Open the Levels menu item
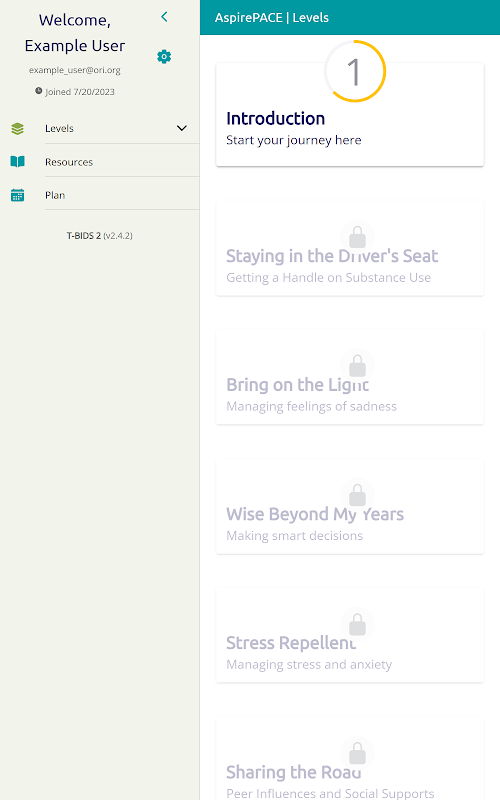Viewport: 500px width, 800px height. (99, 129)
